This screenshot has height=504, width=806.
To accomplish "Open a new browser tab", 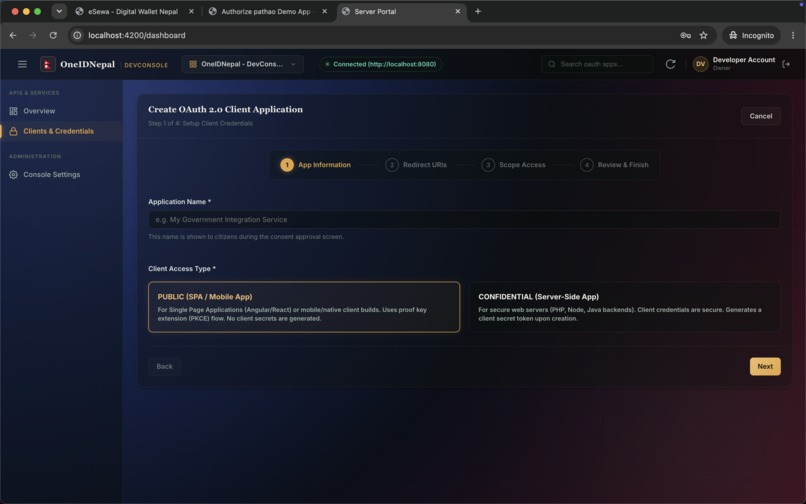I will [x=478, y=11].
